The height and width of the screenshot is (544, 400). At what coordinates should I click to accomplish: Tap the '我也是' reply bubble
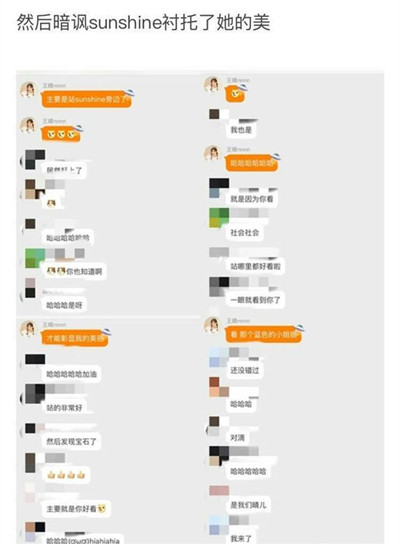(x=241, y=130)
